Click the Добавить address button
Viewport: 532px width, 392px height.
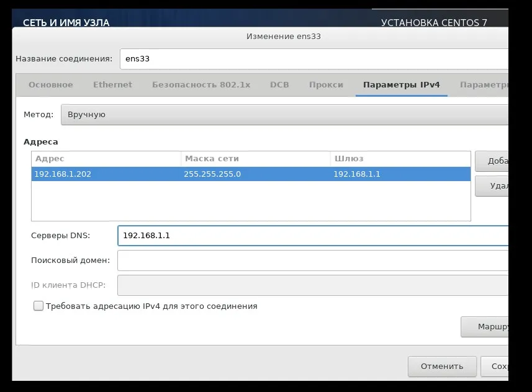(x=492, y=161)
